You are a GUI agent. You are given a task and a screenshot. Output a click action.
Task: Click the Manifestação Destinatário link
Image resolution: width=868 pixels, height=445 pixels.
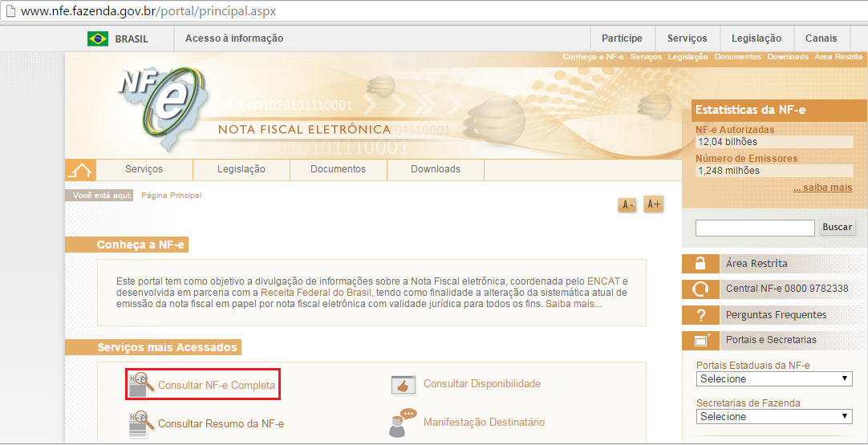point(484,423)
